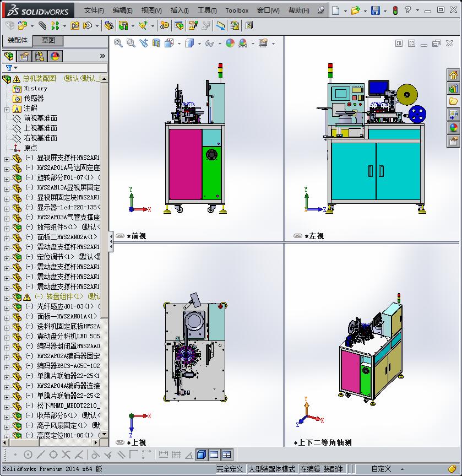This screenshot has height=476, width=462.
Task: Expand the manager tabs chevron
Action: pyautogui.click(x=102, y=56)
